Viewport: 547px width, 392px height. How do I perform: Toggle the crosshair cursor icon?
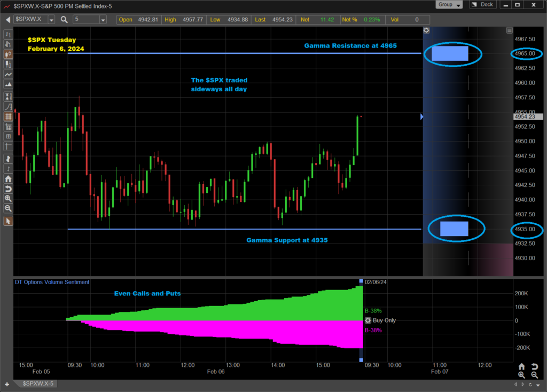[x=8, y=146]
